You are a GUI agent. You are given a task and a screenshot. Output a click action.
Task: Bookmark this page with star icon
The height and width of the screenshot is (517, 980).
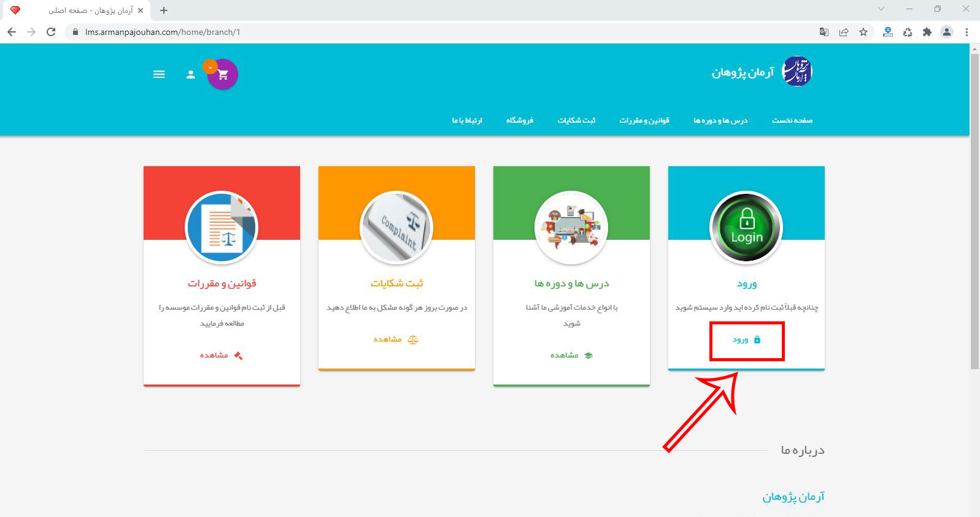click(863, 32)
